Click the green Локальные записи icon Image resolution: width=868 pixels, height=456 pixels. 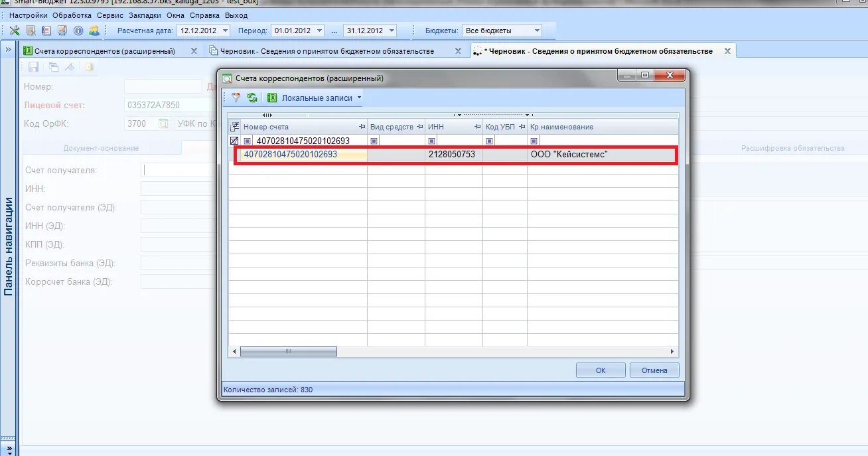tap(272, 98)
